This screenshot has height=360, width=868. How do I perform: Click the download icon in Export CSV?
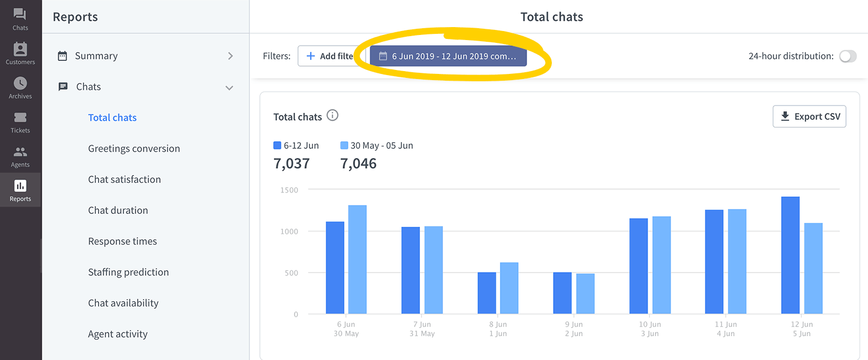point(785,116)
